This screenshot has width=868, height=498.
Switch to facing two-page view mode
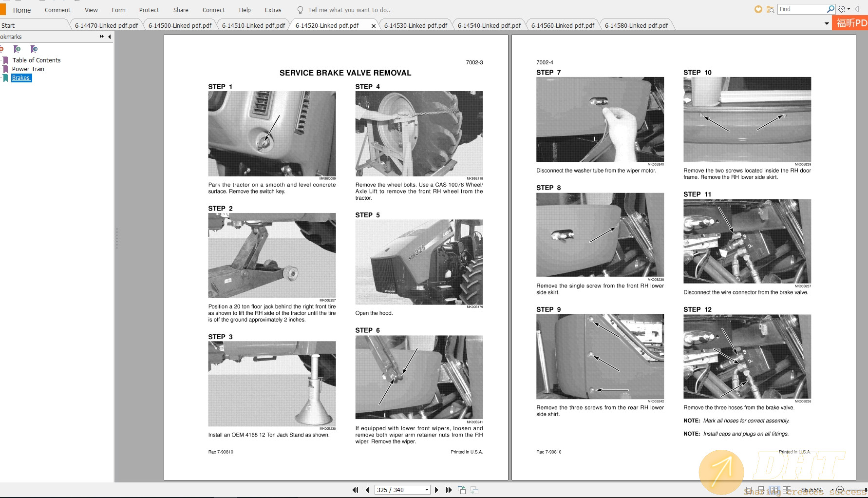pyautogui.click(x=774, y=490)
